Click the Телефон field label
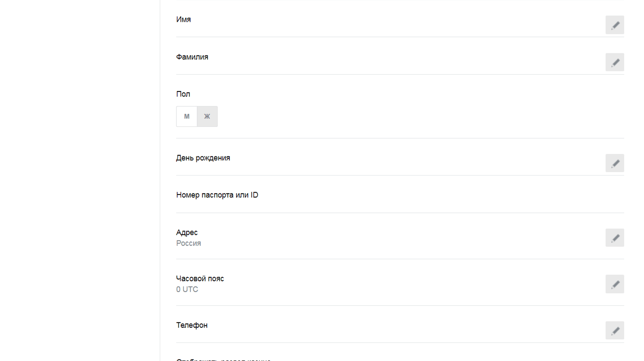644x361 pixels. pos(192,325)
